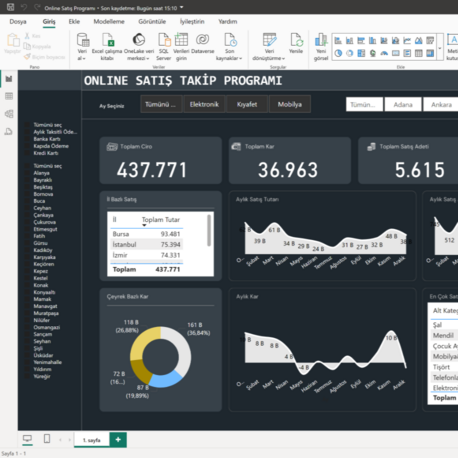Filter by Ankara city button
The image size is (458, 458).
point(441,105)
